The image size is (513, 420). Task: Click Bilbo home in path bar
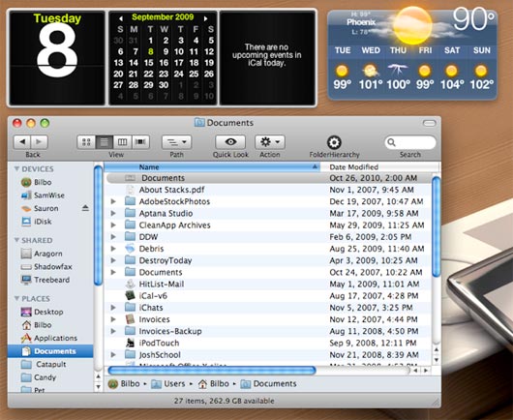(214, 383)
